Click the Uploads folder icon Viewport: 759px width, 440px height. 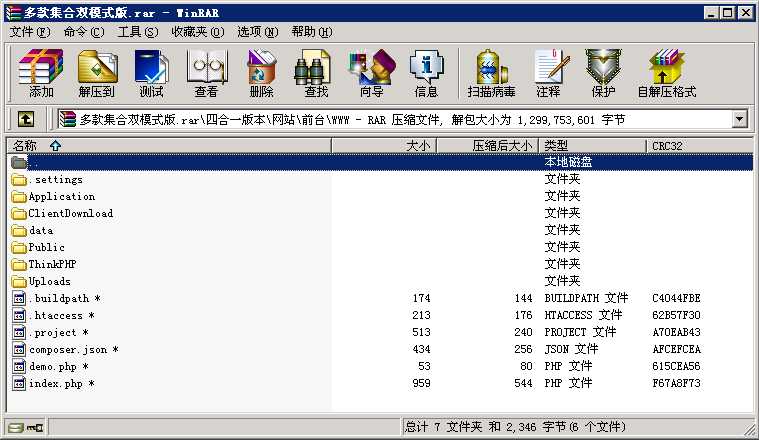[x=19, y=282]
